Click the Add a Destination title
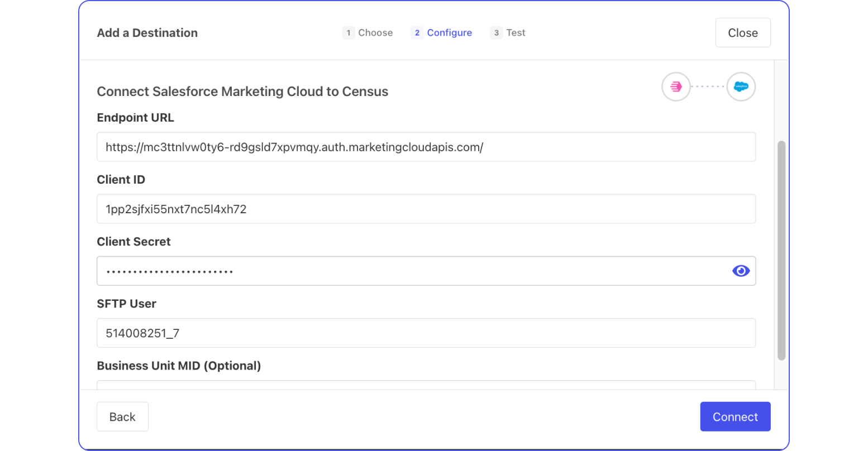The height and width of the screenshot is (451, 868). pos(147,33)
